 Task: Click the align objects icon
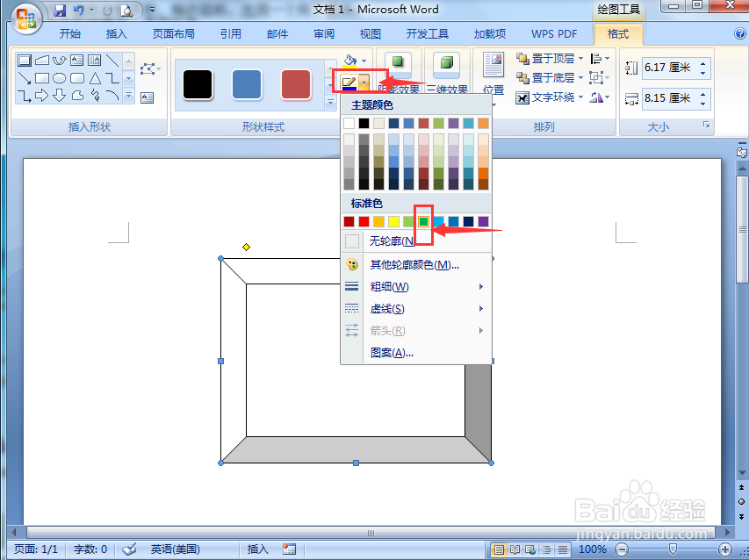(595, 59)
